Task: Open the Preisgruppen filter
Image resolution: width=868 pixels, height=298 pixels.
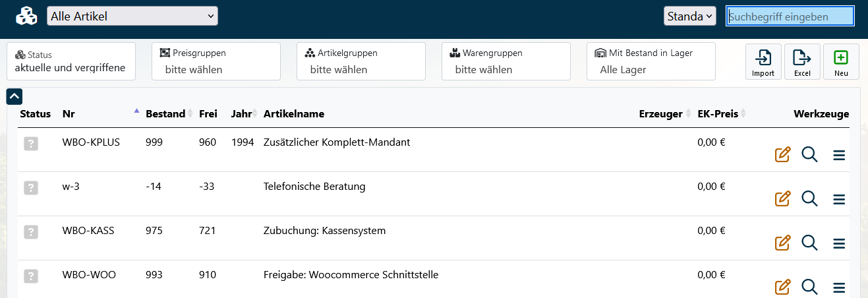Action: 216,62
